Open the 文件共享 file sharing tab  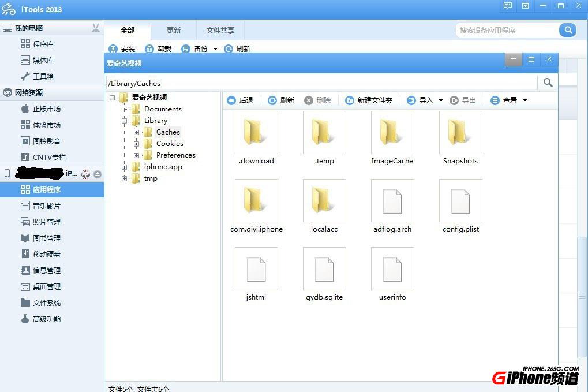click(x=220, y=31)
